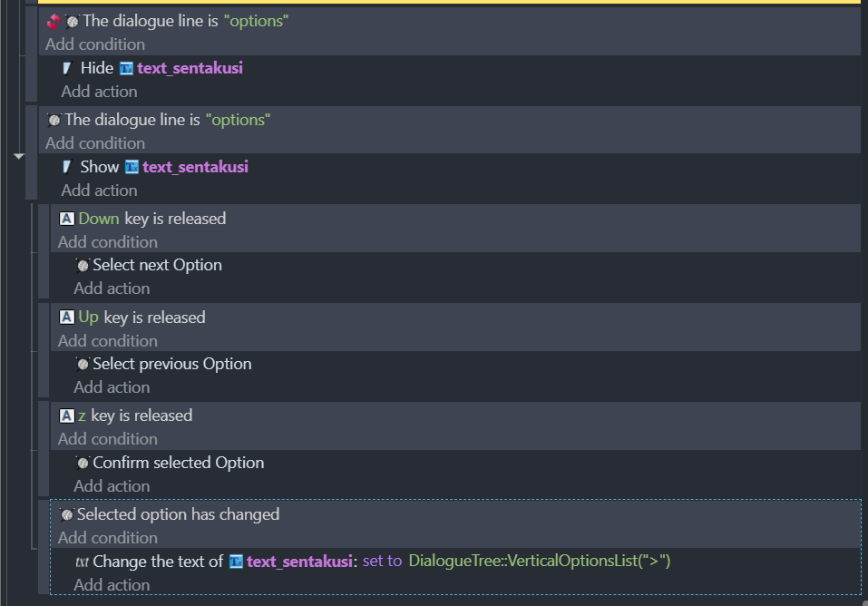Viewport: 868px width, 606px height.
Task: Collapse sub-events with the fold arrow
Action: (19, 157)
